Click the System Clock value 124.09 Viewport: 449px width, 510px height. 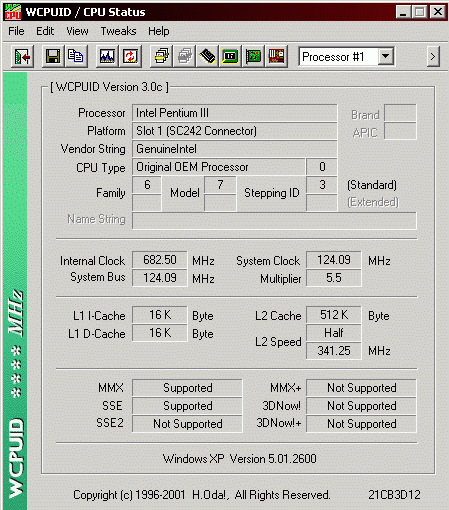coord(334,260)
